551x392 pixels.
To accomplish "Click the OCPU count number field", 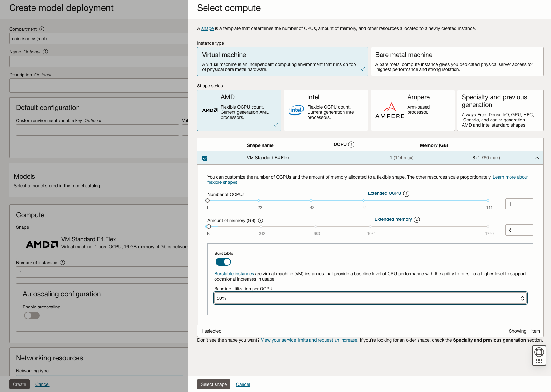I will [x=519, y=204].
